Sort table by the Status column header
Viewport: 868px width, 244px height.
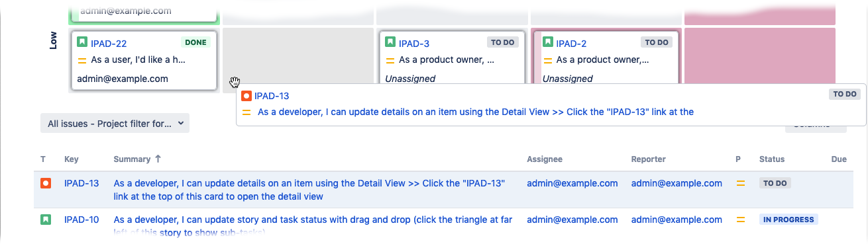click(772, 159)
